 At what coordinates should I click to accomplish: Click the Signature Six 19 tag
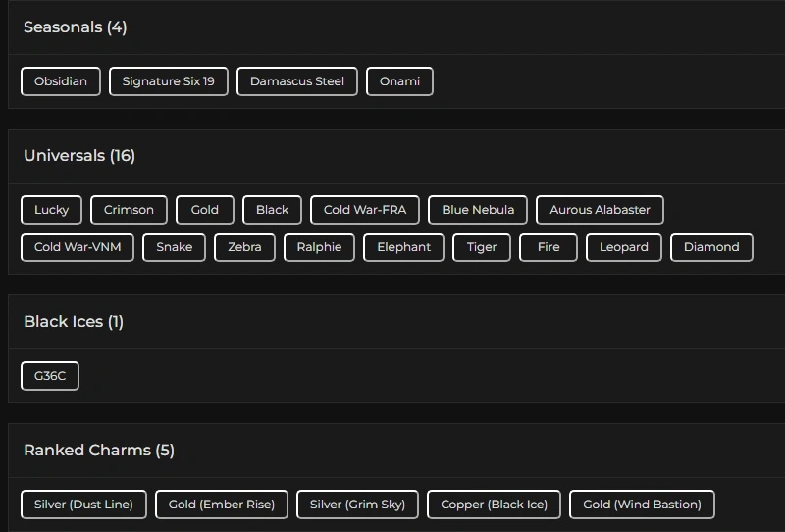click(168, 81)
